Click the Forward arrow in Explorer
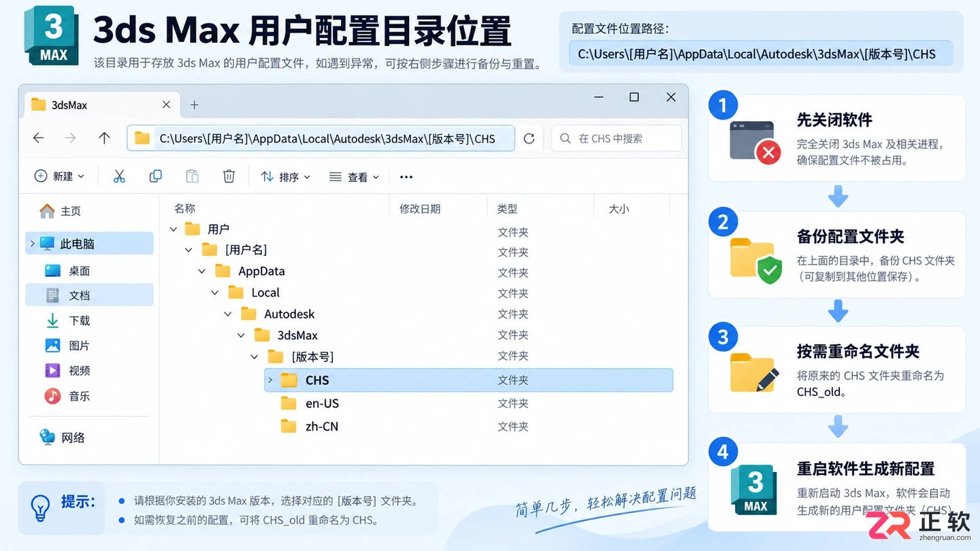Viewport: 980px width, 551px height. (70, 138)
